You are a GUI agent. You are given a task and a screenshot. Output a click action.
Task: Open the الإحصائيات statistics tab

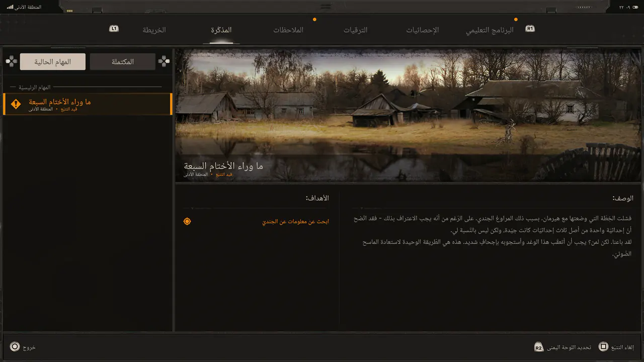423,30
